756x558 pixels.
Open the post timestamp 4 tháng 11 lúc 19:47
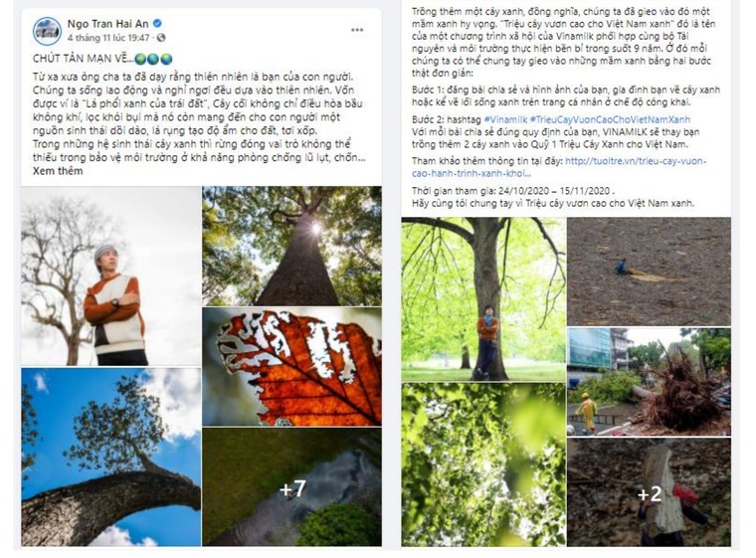pos(108,38)
